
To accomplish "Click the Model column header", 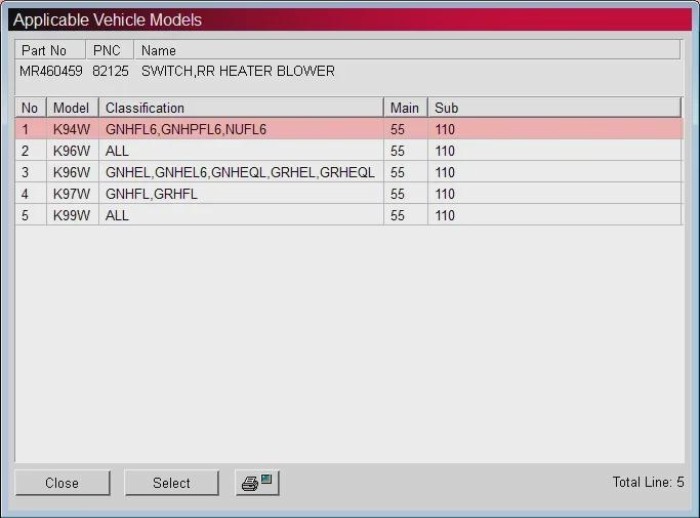I will [71, 108].
